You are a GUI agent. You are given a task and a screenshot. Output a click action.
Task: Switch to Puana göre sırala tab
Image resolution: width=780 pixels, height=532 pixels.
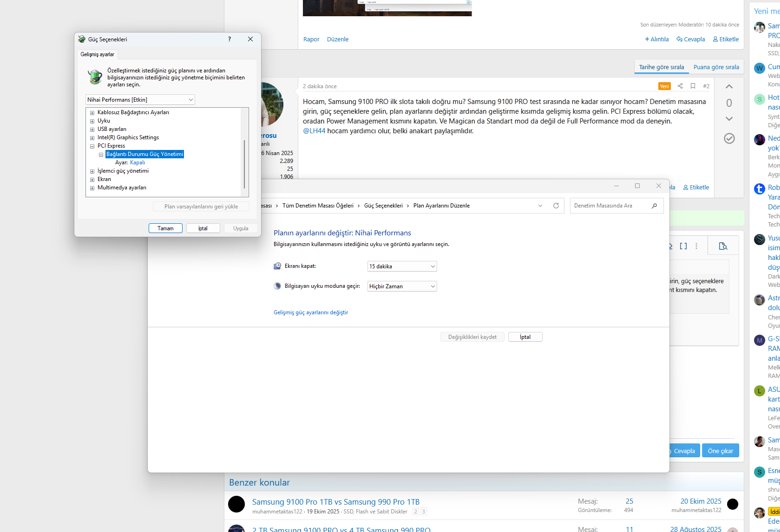point(716,67)
